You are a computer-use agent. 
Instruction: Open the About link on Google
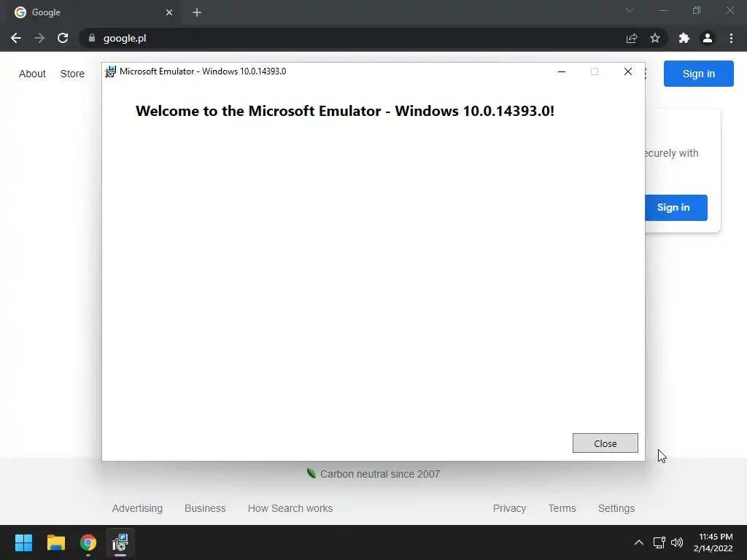pos(32,74)
